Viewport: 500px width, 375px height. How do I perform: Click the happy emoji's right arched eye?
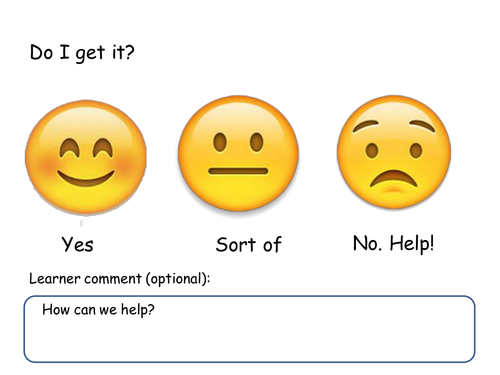[x=103, y=148]
